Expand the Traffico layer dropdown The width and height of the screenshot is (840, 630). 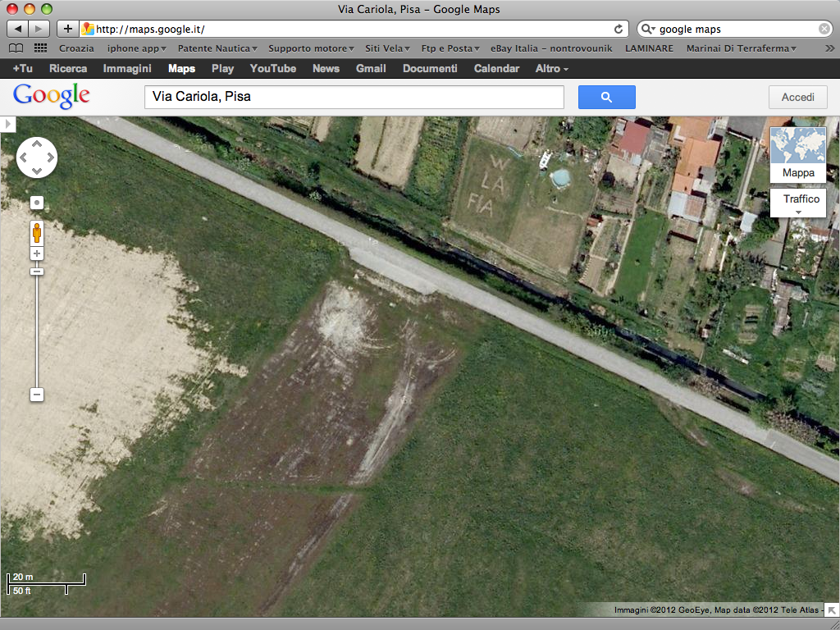tap(798, 202)
